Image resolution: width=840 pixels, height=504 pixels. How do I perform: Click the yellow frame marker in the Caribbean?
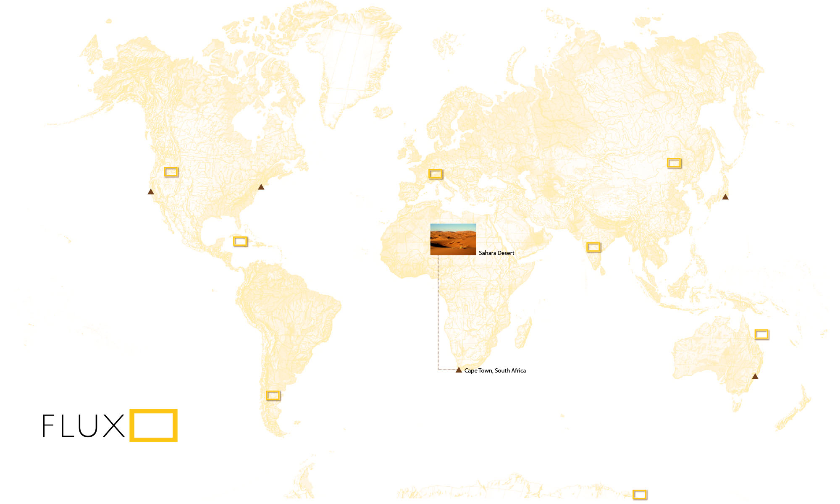point(240,241)
